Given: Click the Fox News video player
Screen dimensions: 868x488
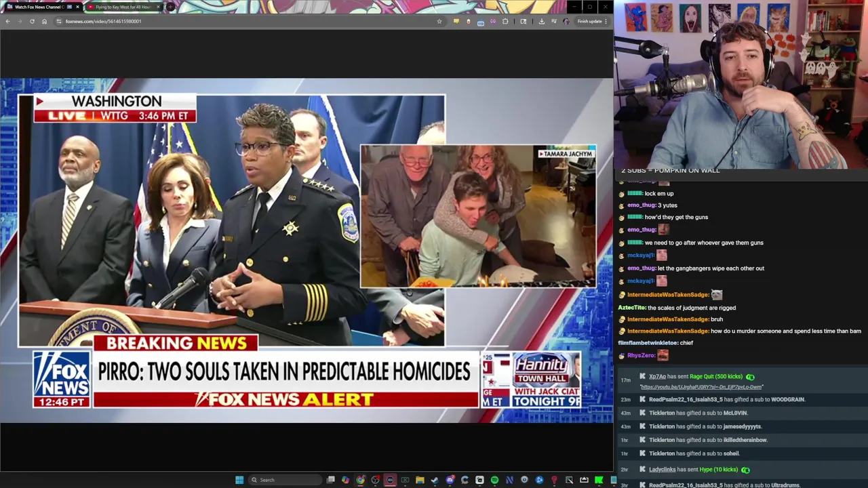Looking at the screenshot, I should pyautogui.click(x=307, y=250).
